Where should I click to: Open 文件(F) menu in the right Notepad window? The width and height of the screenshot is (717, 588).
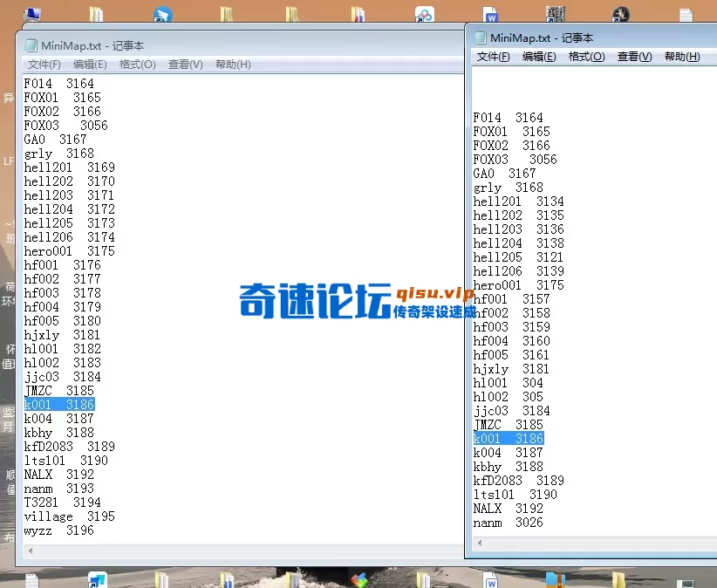point(493,57)
